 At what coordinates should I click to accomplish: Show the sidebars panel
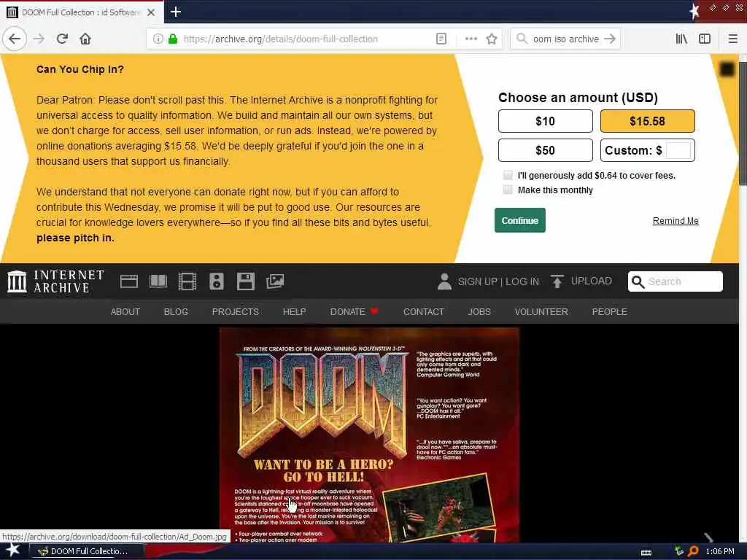pyautogui.click(x=705, y=39)
